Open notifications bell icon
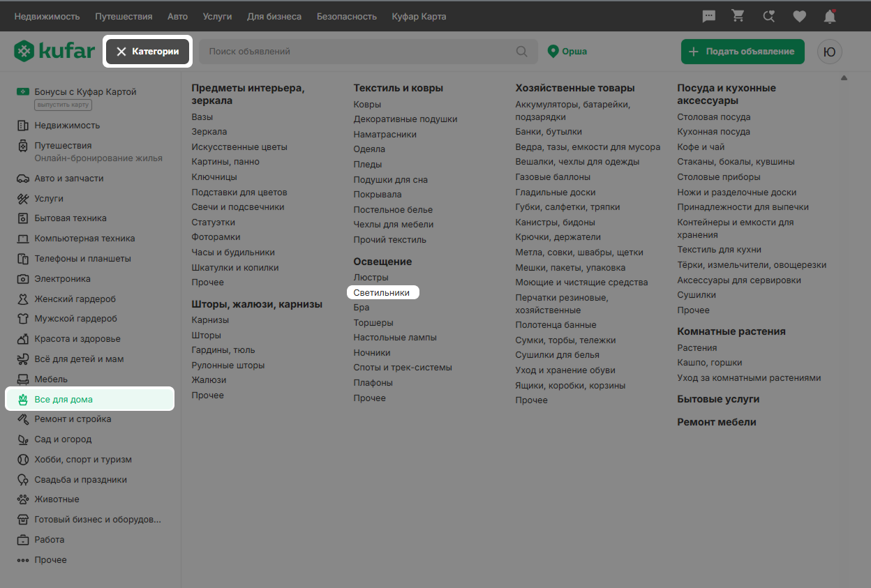The height and width of the screenshot is (588, 871). (x=829, y=16)
